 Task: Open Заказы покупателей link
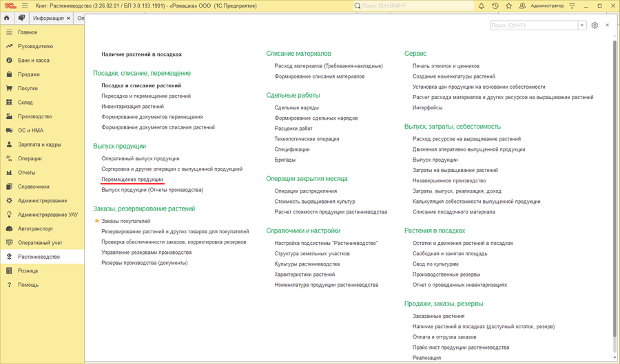point(126,221)
